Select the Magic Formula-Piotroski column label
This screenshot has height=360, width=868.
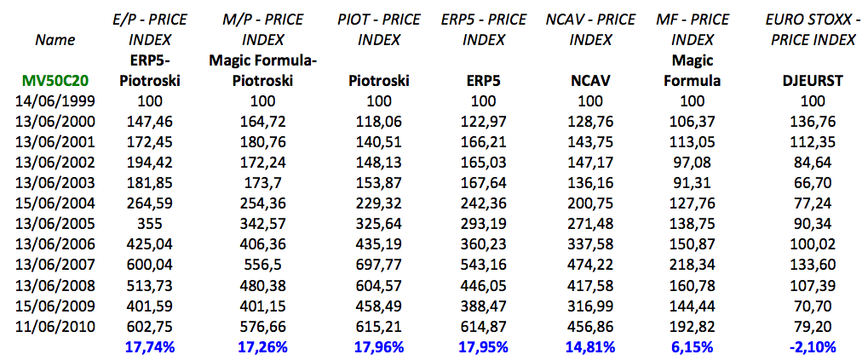(x=262, y=71)
